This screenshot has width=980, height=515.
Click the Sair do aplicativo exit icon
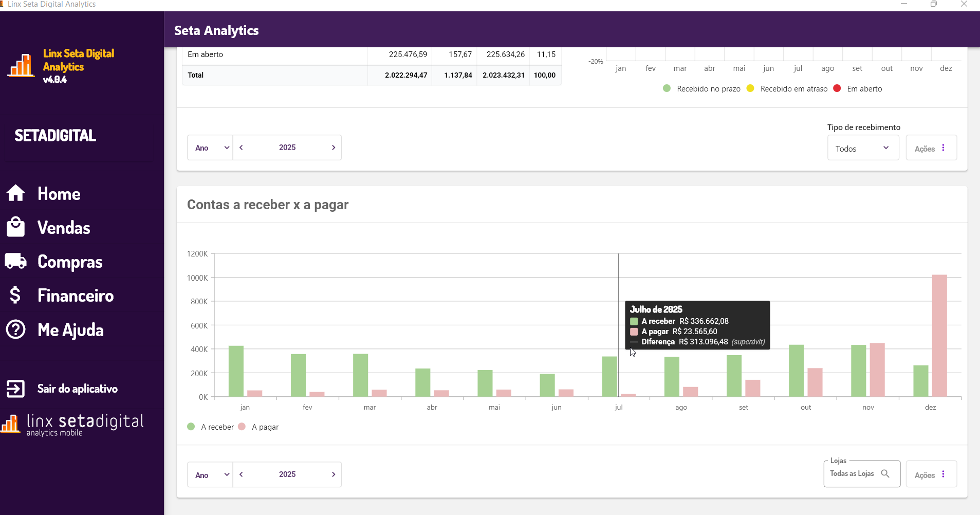(x=16, y=389)
